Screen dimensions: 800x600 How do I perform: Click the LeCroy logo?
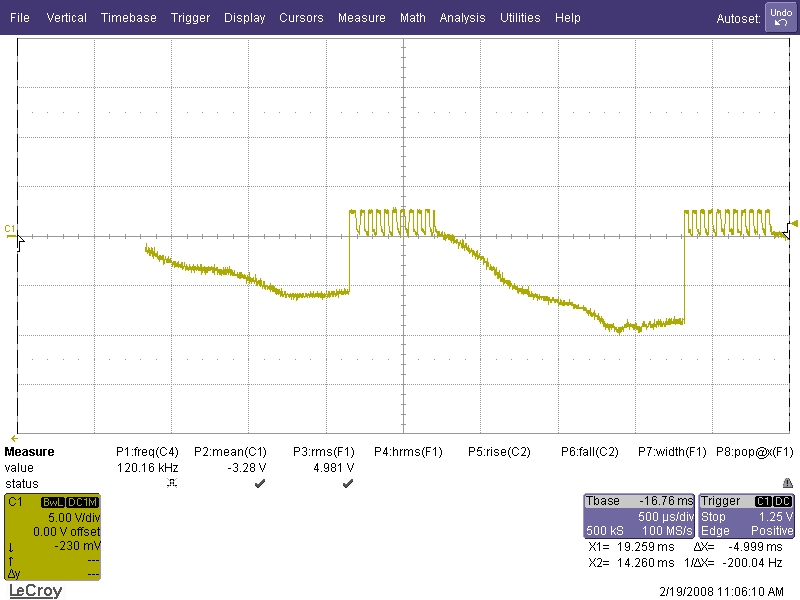[35, 591]
